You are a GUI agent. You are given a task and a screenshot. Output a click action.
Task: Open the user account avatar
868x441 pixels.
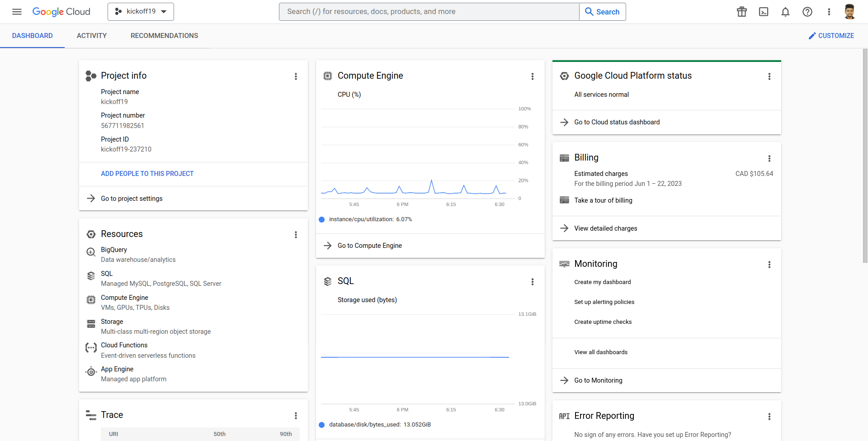[x=849, y=12]
